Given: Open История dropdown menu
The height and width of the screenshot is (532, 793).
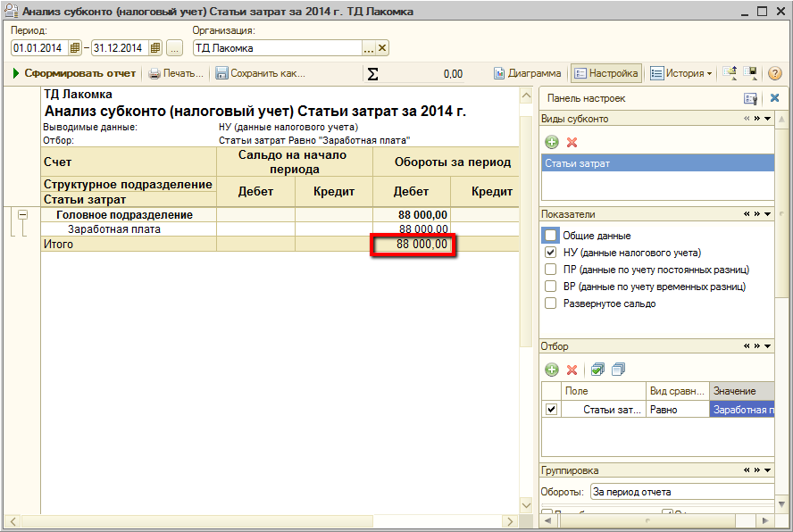Looking at the screenshot, I should pyautogui.click(x=680, y=73).
